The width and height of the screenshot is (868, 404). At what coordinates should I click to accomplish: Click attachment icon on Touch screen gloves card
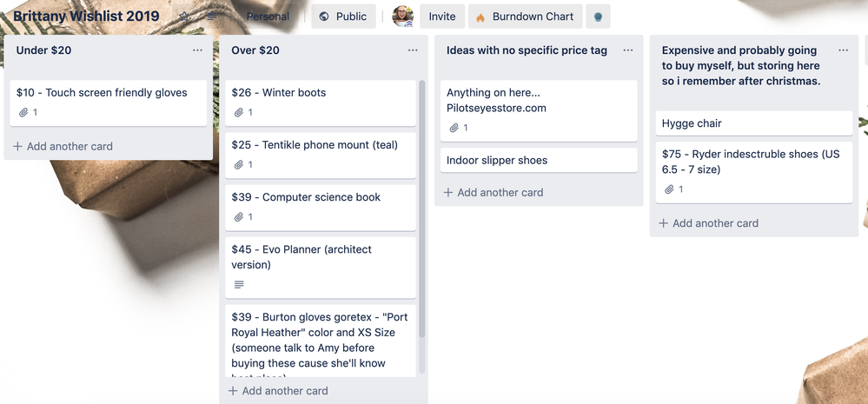[23, 112]
